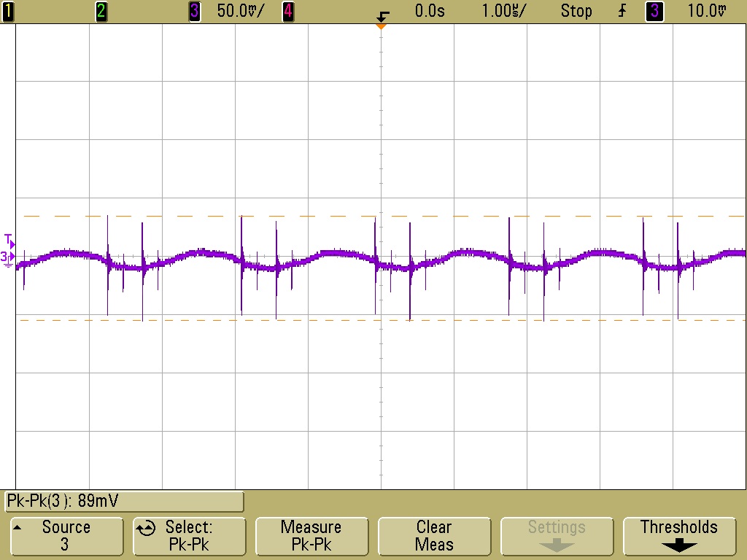Select channel 3 indicator beside 50.0 mV

[x=194, y=12]
